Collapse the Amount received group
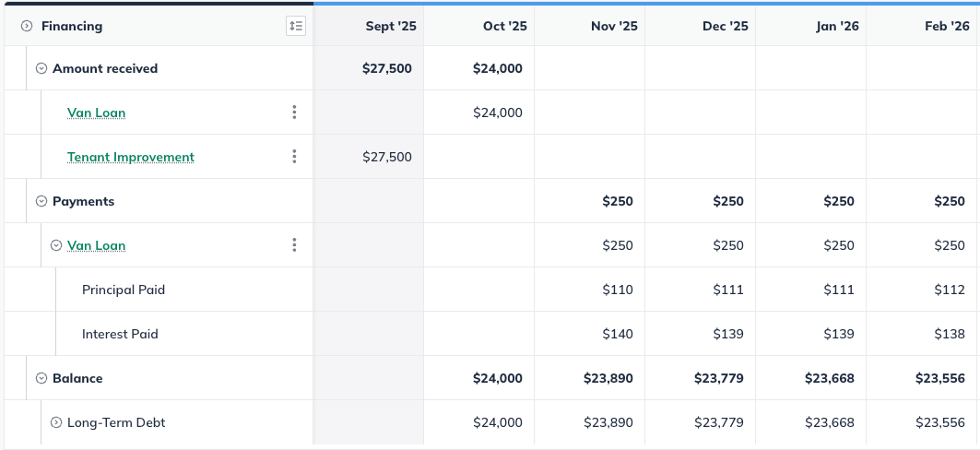 (41, 68)
